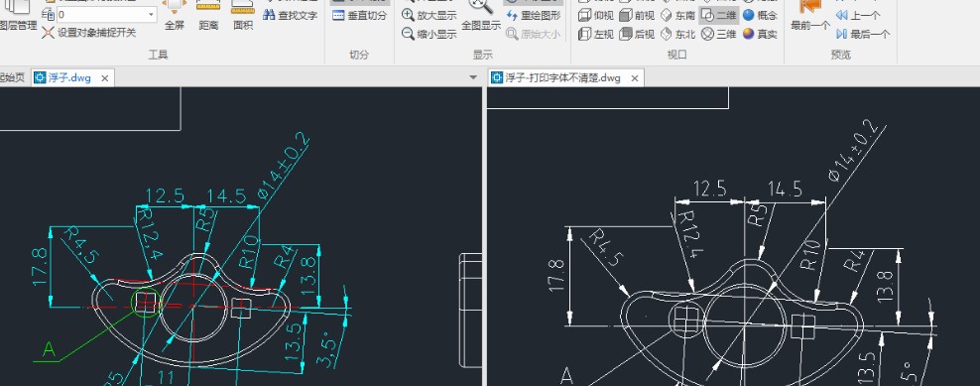Screen dimensions: 980x386
Task: Click the ø14±0.2 dimension in right drawing
Action: (x=853, y=150)
